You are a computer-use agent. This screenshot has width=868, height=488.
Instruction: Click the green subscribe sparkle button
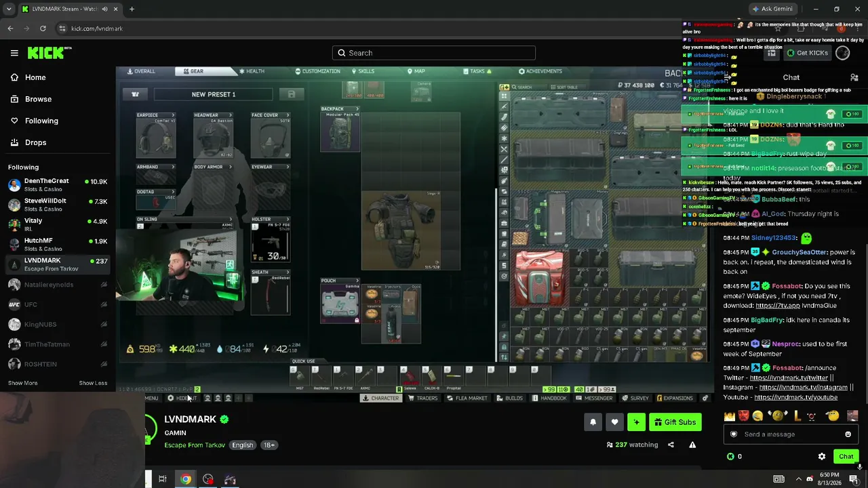[636, 422]
